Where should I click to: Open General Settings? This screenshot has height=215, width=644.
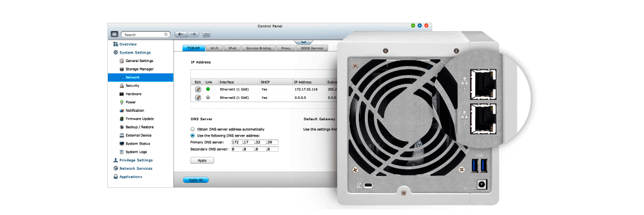tap(139, 61)
